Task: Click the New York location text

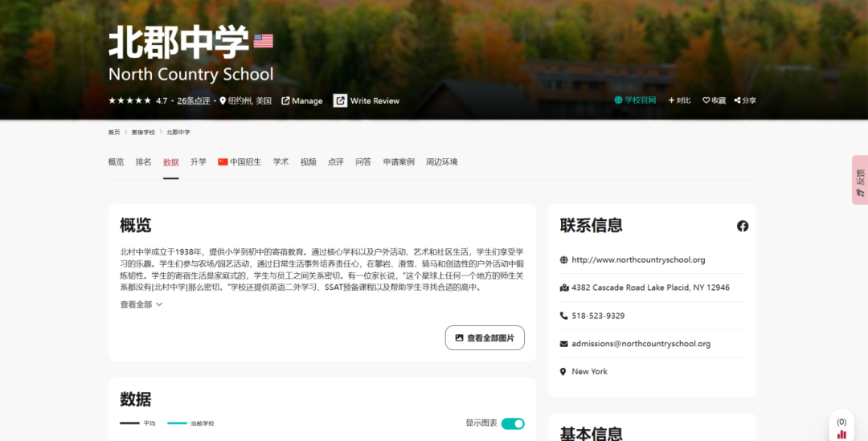Action: (590, 371)
